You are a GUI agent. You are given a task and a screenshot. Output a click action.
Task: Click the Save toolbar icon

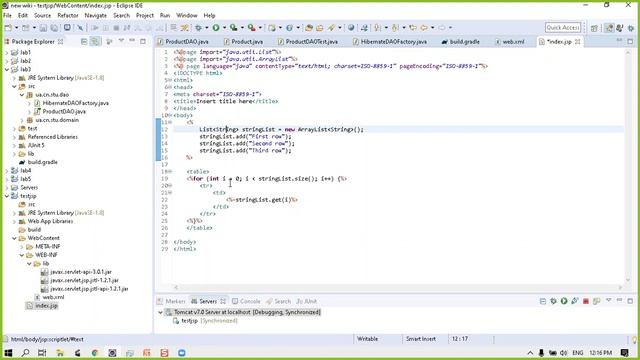[43, 28]
